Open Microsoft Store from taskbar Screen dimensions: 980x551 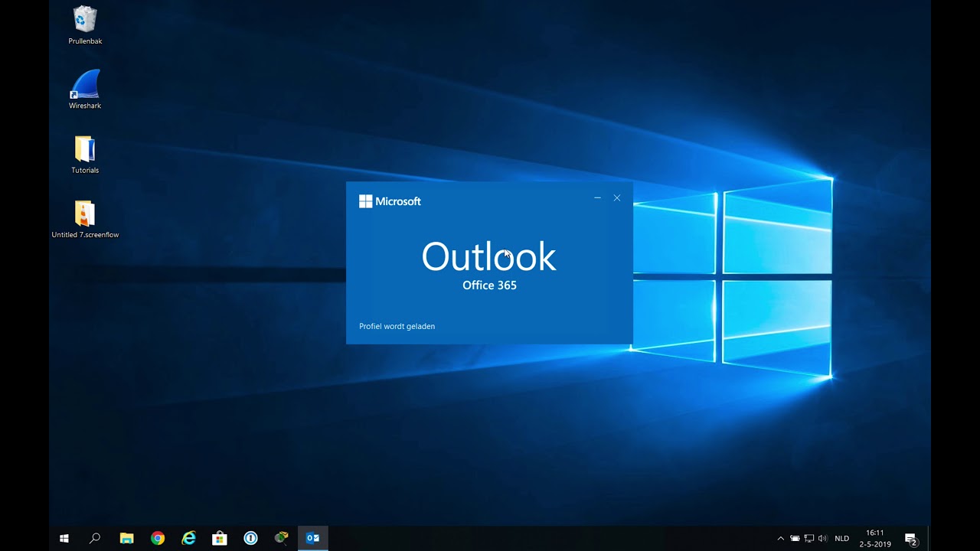point(220,538)
